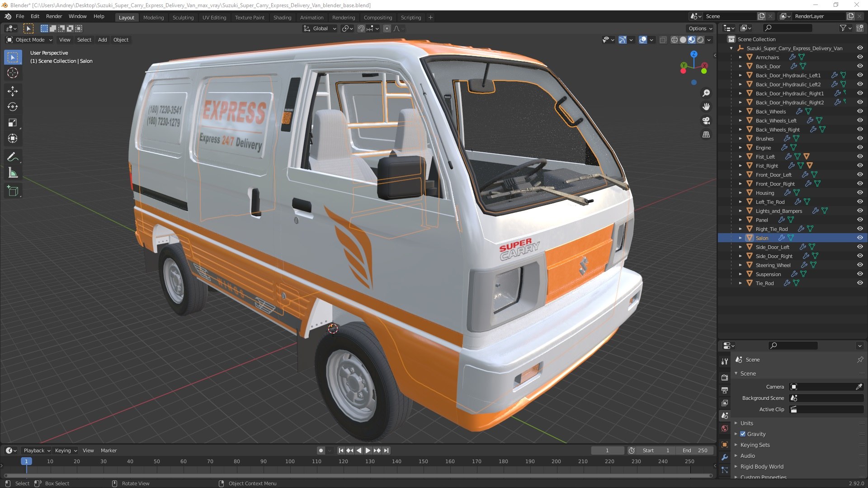The width and height of the screenshot is (868, 488).
Task: Select the Select Box tool
Action: point(13,57)
